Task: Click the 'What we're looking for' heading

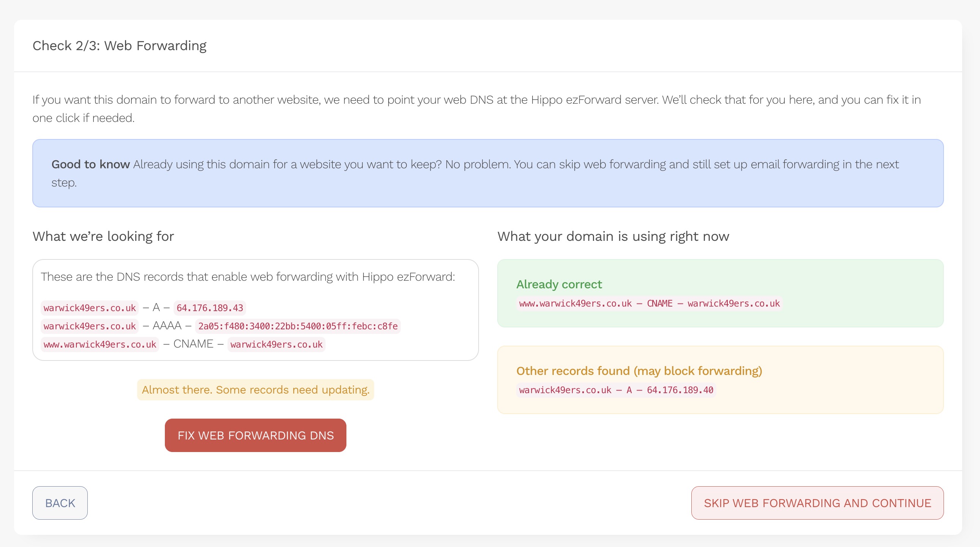Action: pos(103,236)
